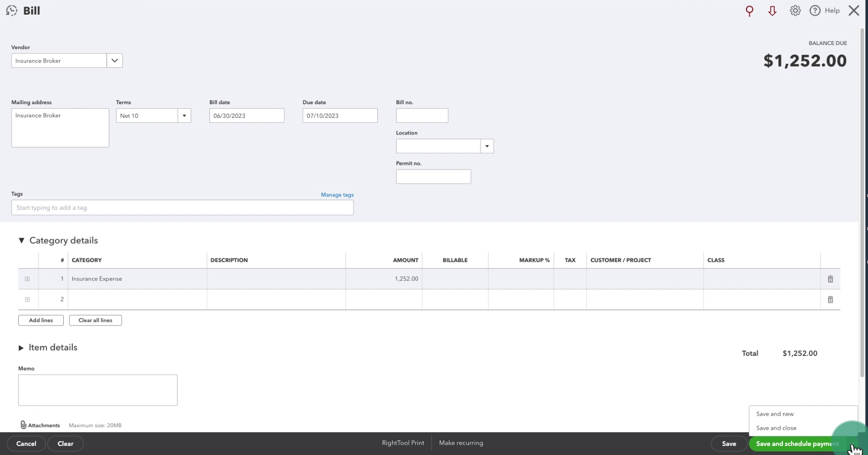Click Bill date field 06/30/2023

(x=247, y=116)
